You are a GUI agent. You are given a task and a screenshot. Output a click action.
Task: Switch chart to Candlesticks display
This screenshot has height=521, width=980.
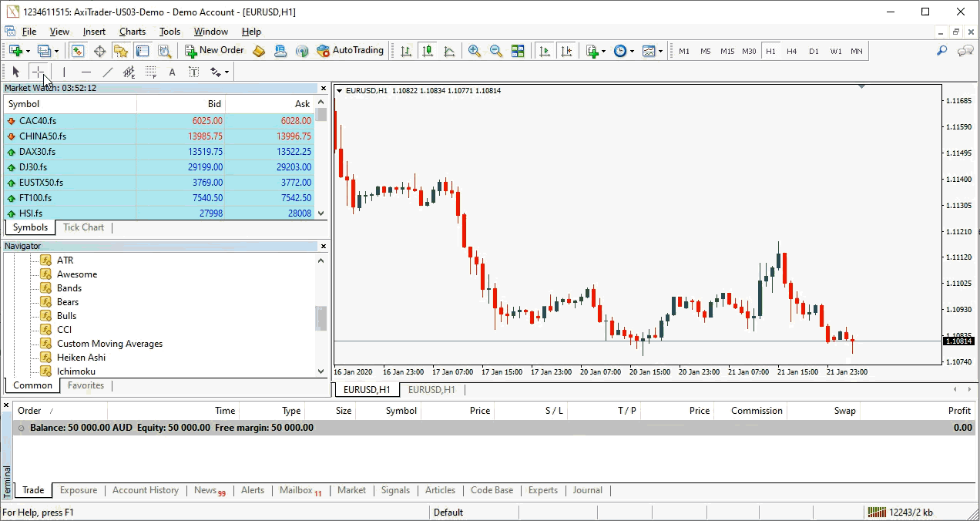(x=428, y=51)
